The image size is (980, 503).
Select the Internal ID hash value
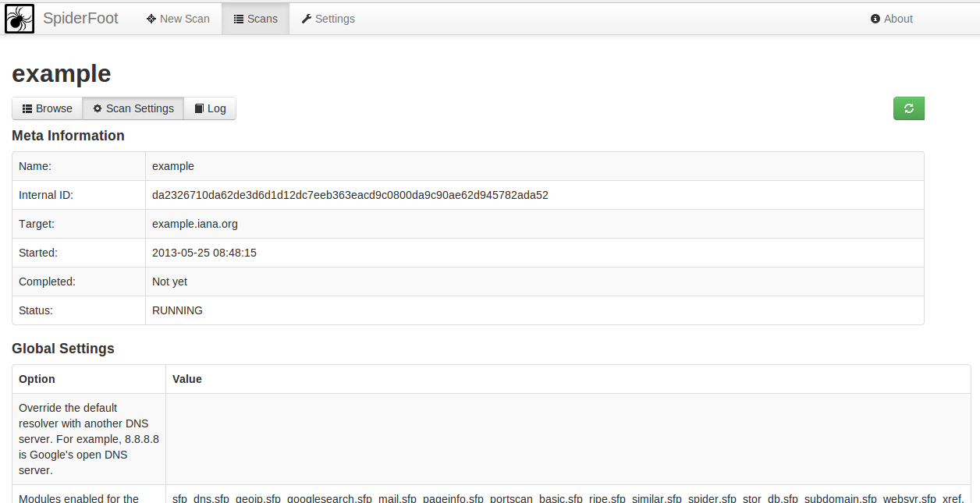[350, 195]
